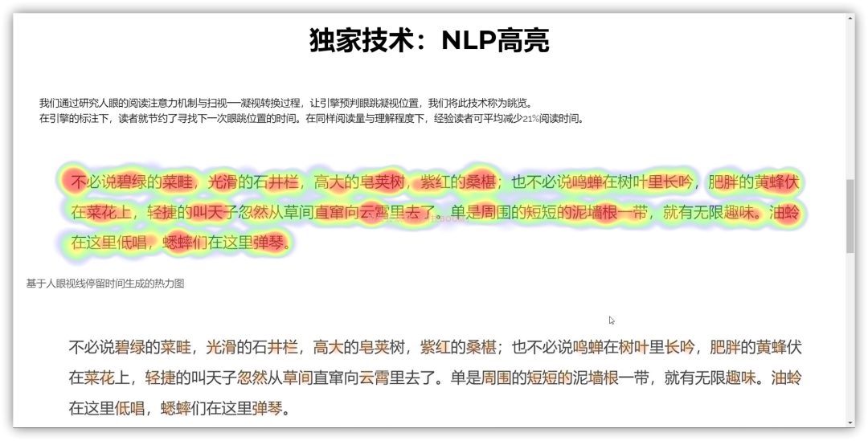Viewport: 868px width, 441px height.
Task: Click the scrollbar down arrow
Action: [850, 423]
